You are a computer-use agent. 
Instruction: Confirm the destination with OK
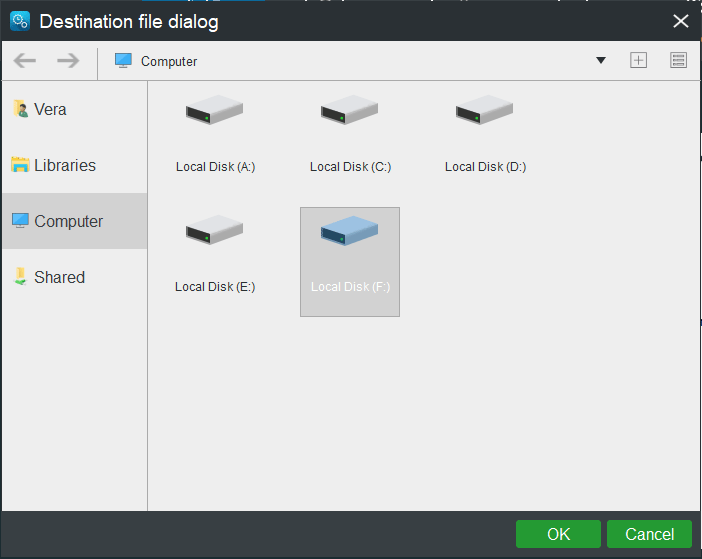point(558,534)
